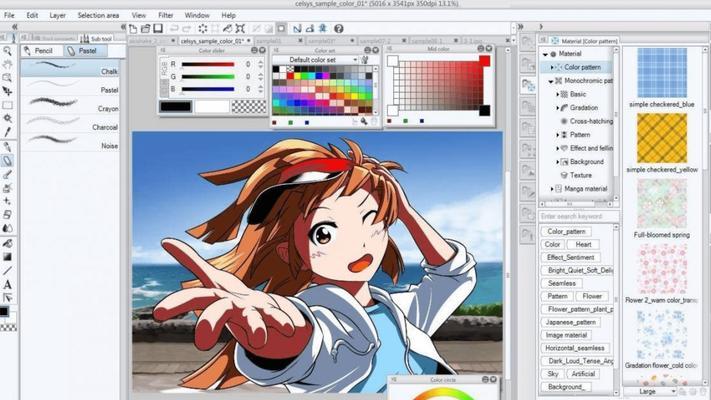Expand the Basic folder arrow
This screenshot has width=711, height=400.
pos(557,94)
